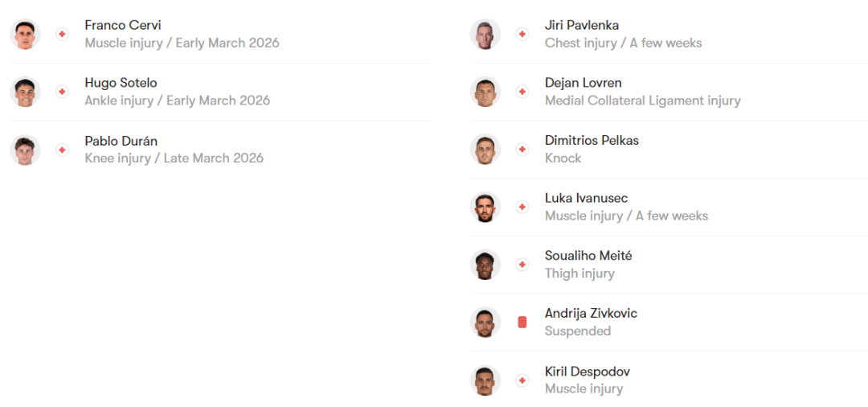The width and height of the screenshot is (868, 407).
Task: Go to Jiri Pavlenka's player profile
Action: pyautogui.click(x=581, y=25)
